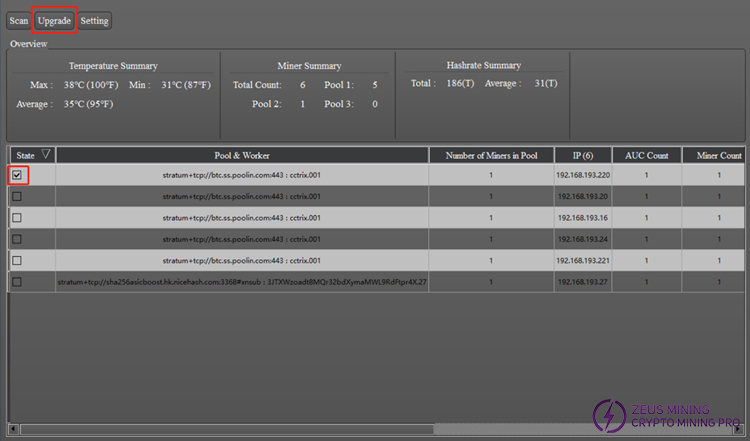Switch to the Upgrade tab
The width and height of the screenshot is (750, 441).
(54, 20)
